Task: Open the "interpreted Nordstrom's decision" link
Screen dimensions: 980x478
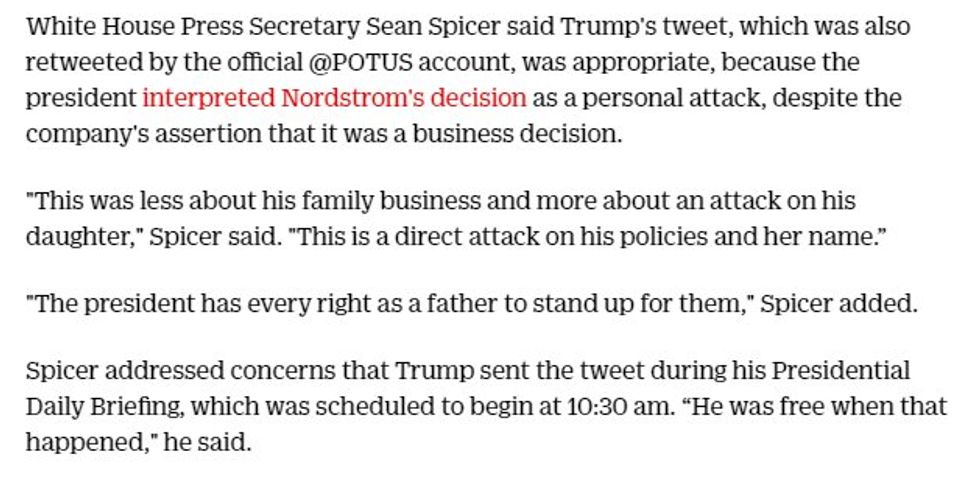Action: coord(334,98)
